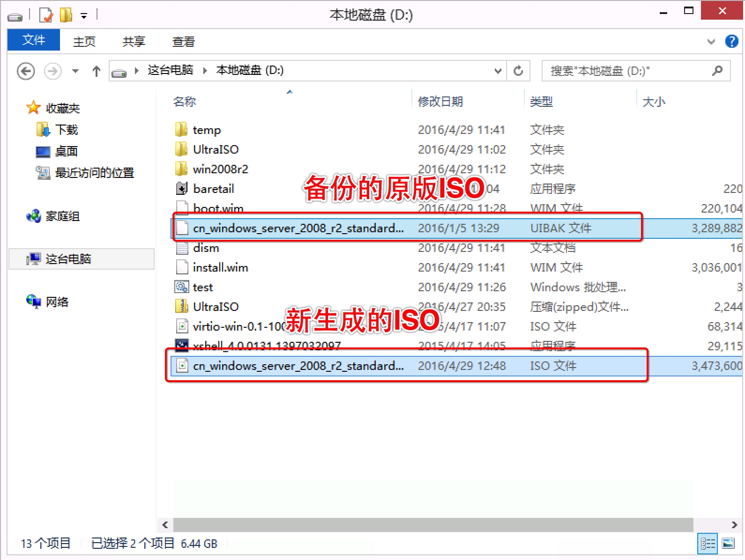Screen dimensions: 745x560
Task: Switch to the 共享 ribbon tab
Action: coord(134,42)
